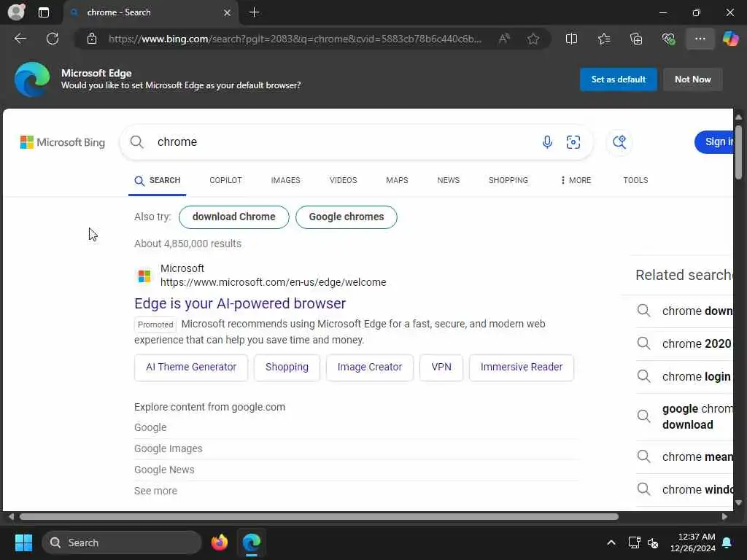
Task: Click Set as default button
Action: click(618, 79)
